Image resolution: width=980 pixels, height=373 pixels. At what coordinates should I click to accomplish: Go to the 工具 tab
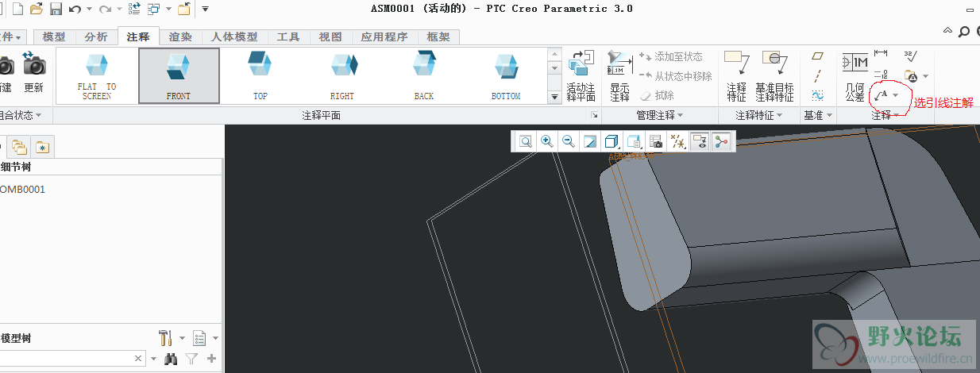[x=288, y=37]
